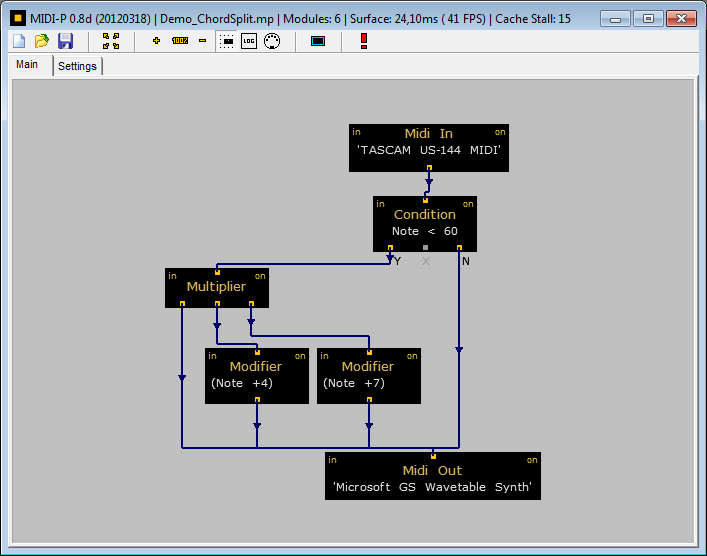Zoom in with the plus icon
Screen dimensions: 707x556
pyautogui.click(x=156, y=41)
